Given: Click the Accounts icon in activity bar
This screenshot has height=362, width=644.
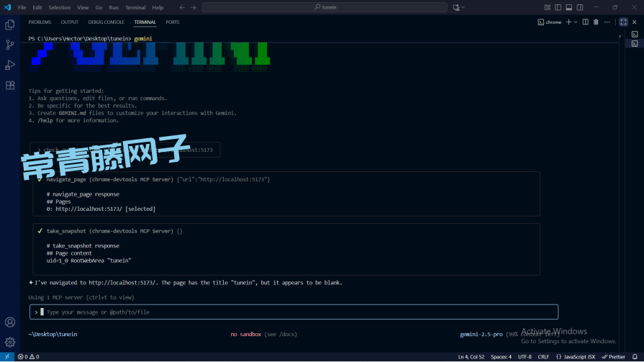Looking at the screenshot, I should [x=10, y=322].
